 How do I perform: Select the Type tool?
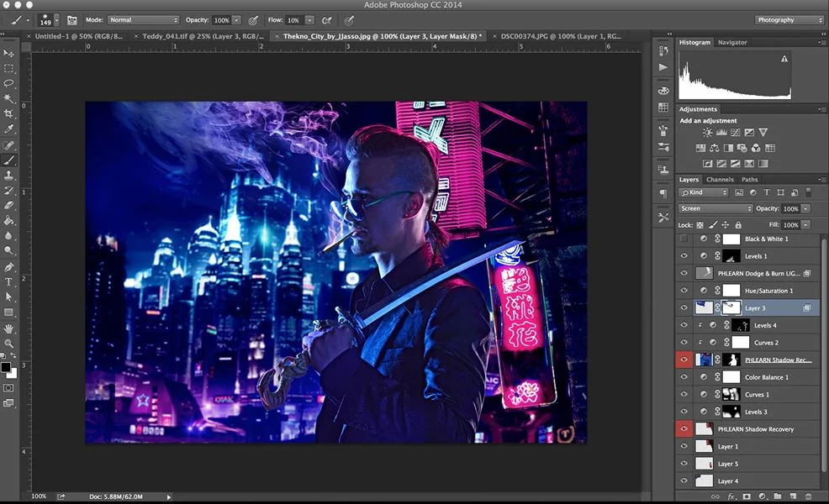(8, 282)
